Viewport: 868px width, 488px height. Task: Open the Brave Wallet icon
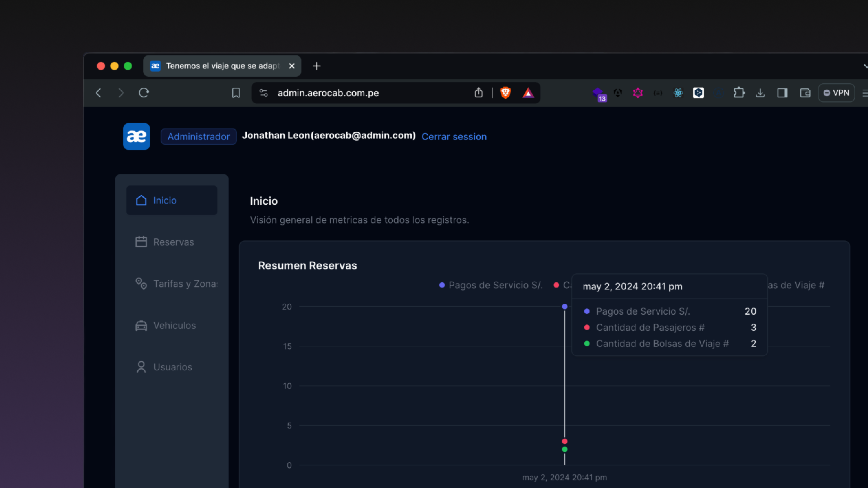click(x=805, y=93)
